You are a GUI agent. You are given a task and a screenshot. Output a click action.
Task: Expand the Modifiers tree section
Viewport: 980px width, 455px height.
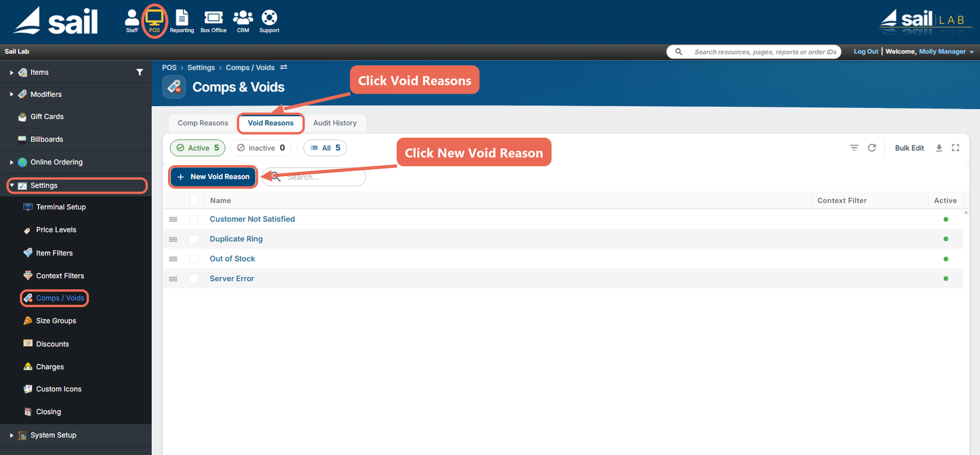[x=11, y=94]
